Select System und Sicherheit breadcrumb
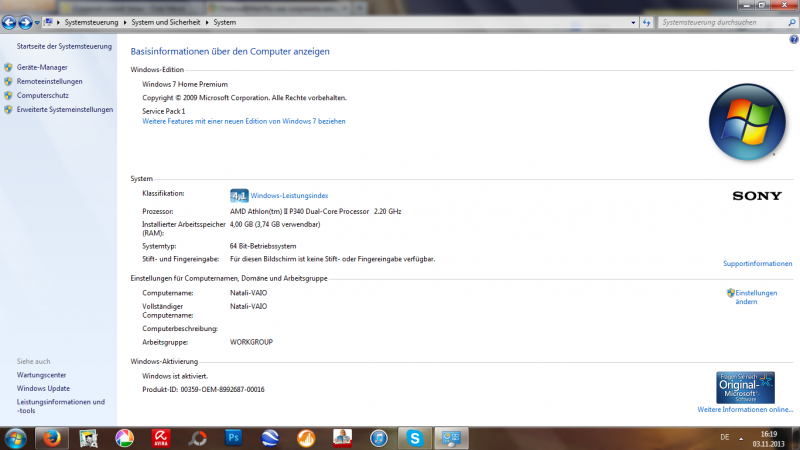The height and width of the screenshot is (450, 800). 166,22
